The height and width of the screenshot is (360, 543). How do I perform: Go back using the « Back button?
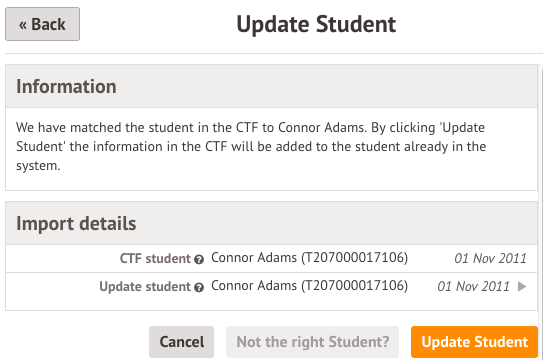[42, 24]
